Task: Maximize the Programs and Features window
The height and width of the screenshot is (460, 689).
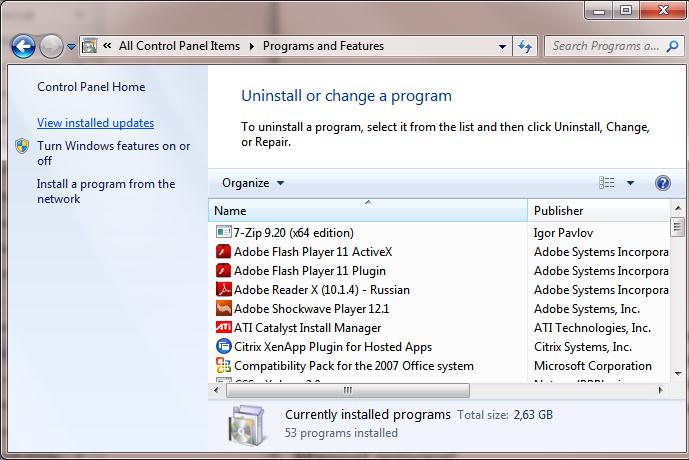Action: coord(626,11)
